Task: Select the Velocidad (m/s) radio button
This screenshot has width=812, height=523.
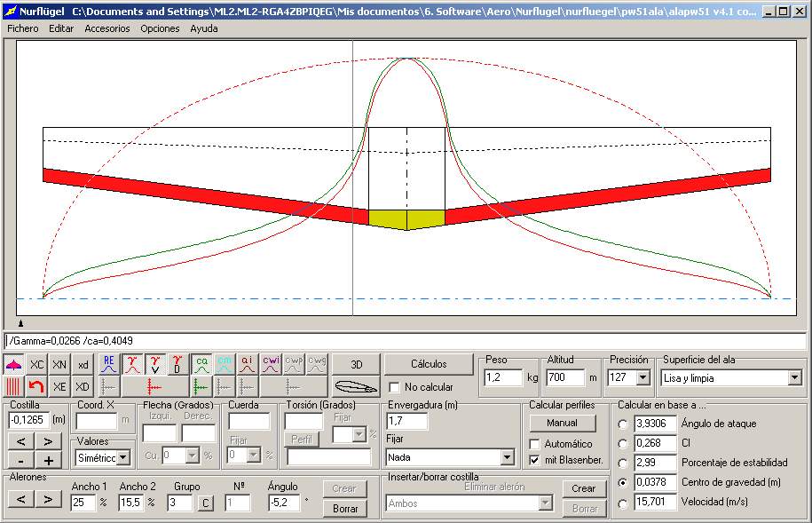Action: (x=623, y=503)
